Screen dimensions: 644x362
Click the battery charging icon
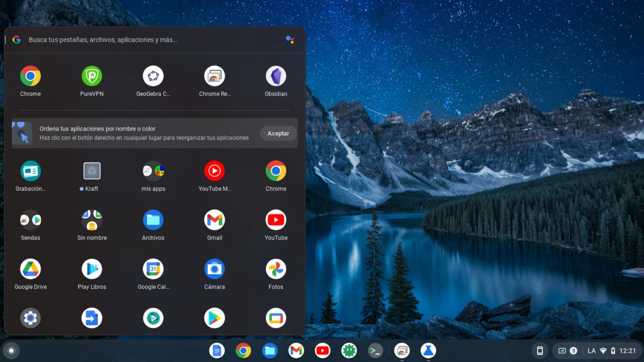point(613,351)
